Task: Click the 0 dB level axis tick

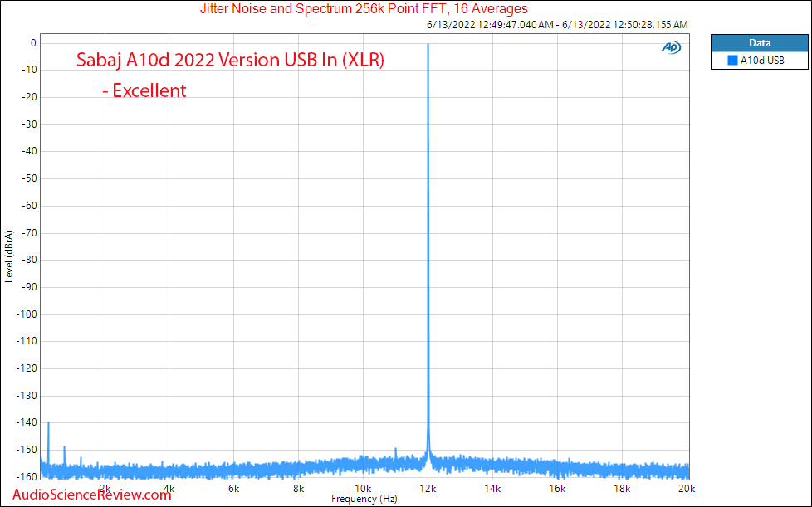Action: [x=33, y=43]
